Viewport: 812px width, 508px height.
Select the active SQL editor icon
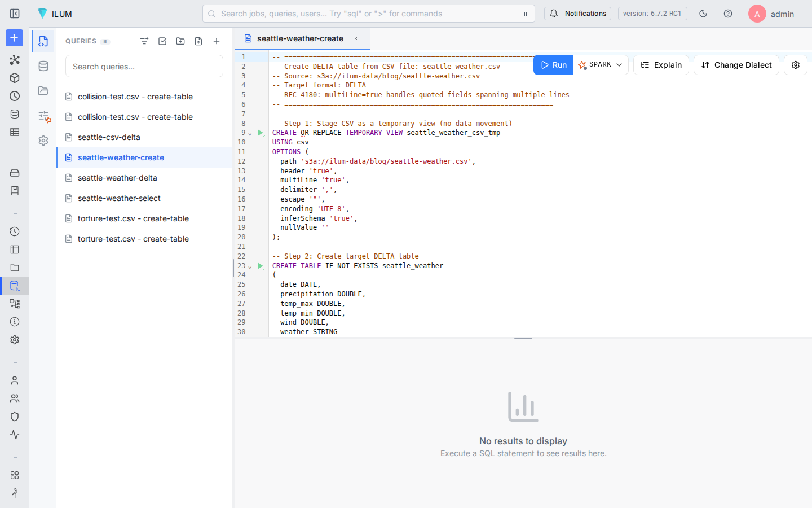(15, 286)
